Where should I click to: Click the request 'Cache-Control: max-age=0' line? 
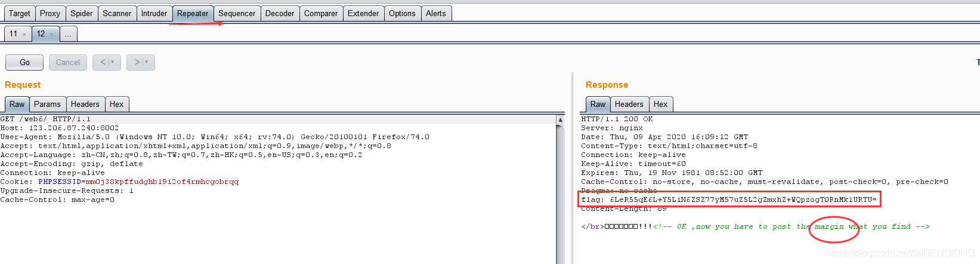point(57,199)
